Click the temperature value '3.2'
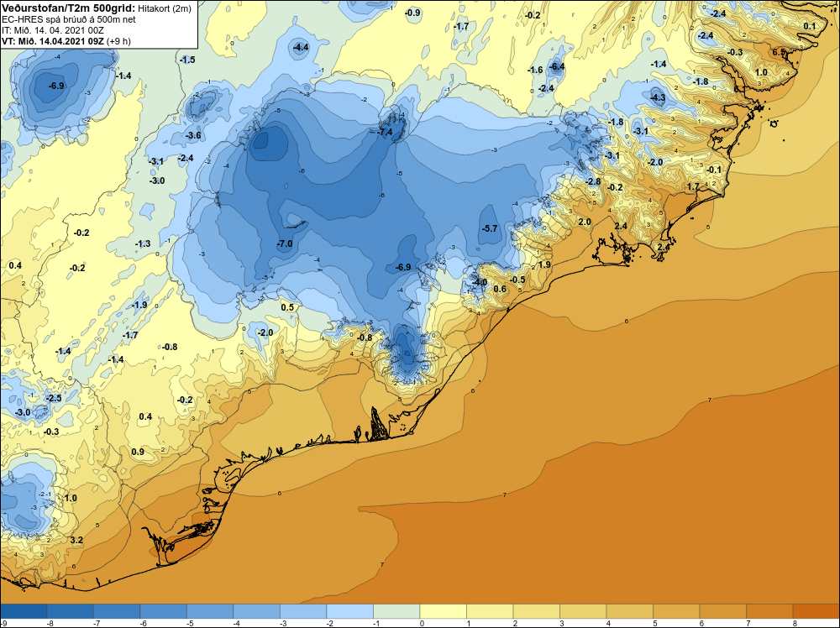840x628 pixels. (x=76, y=540)
